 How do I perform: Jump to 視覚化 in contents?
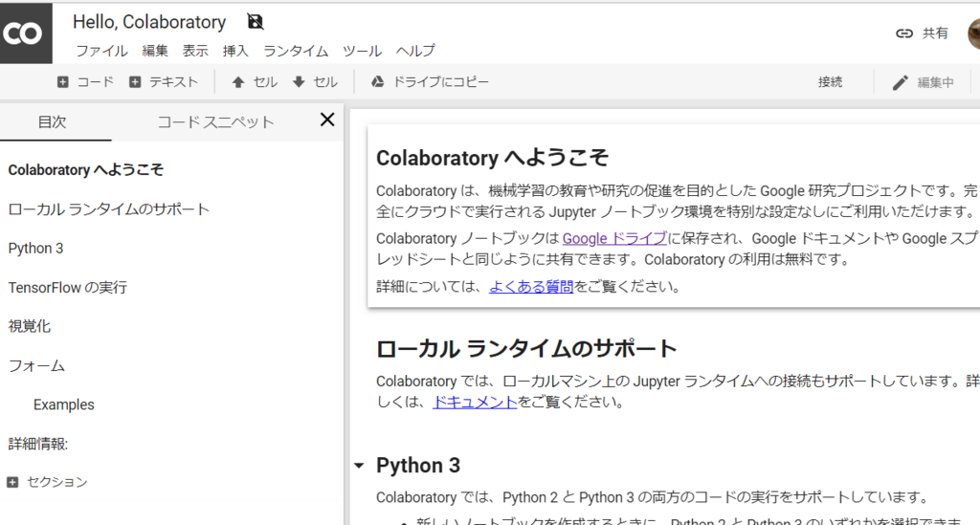pos(30,326)
